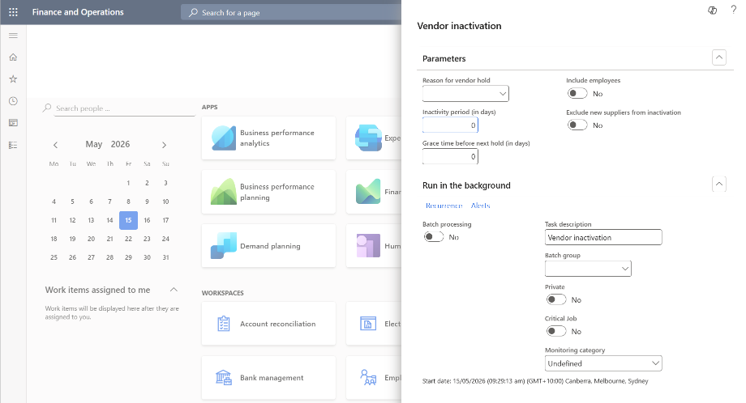
Task: Collapse the Parameters section
Action: point(719,58)
